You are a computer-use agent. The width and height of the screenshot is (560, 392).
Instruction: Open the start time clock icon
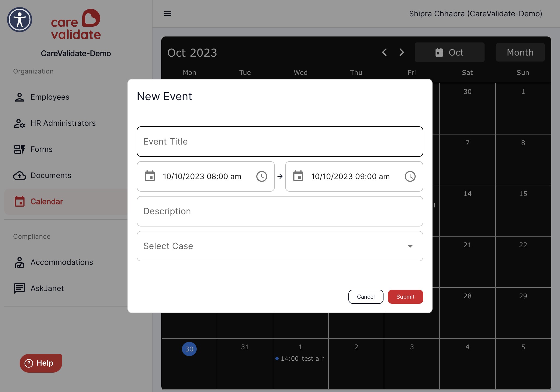(262, 176)
